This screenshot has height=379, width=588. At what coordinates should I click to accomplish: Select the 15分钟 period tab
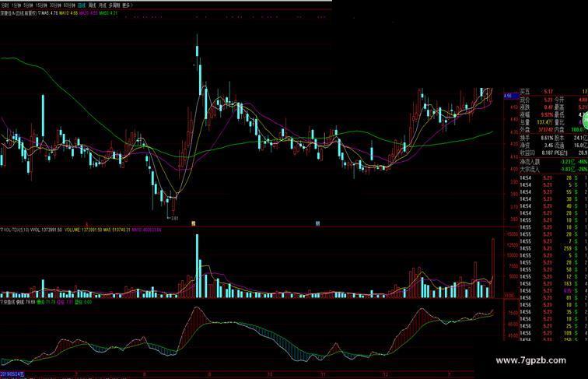click(41, 5)
